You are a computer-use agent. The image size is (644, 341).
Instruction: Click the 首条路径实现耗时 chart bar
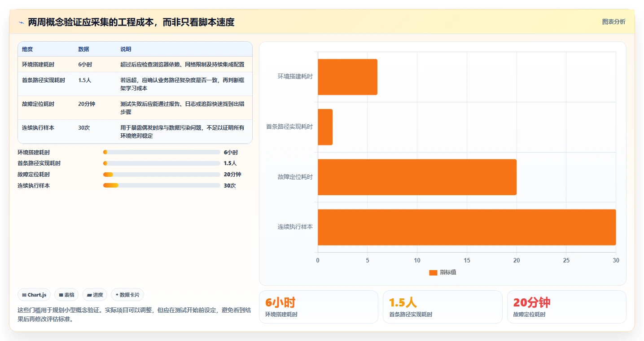(x=325, y=127)
